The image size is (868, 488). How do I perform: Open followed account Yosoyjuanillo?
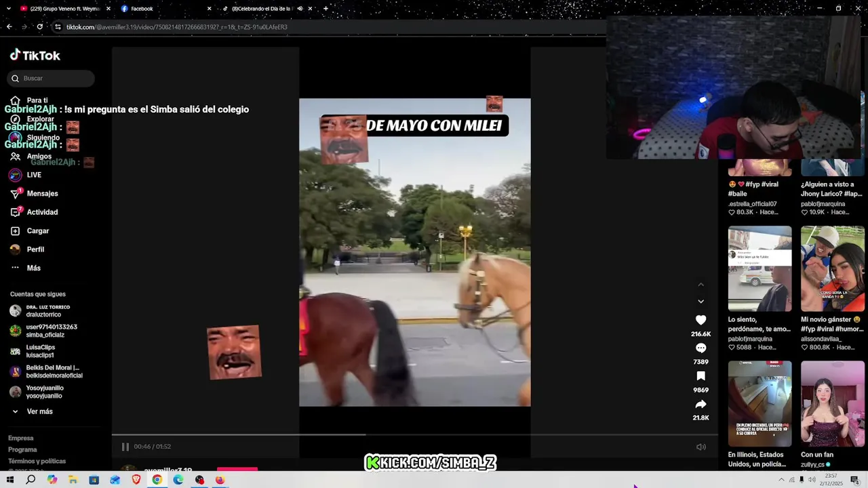45,392
